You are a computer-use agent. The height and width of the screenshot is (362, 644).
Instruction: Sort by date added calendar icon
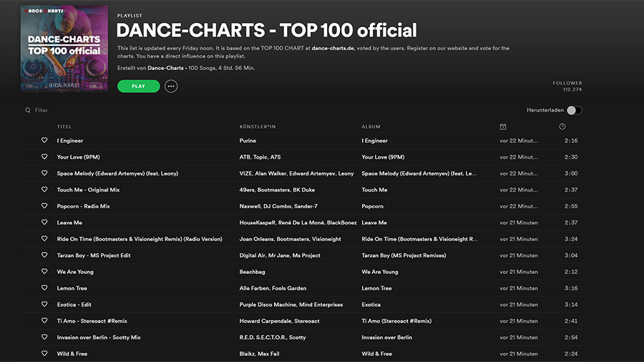503,127
